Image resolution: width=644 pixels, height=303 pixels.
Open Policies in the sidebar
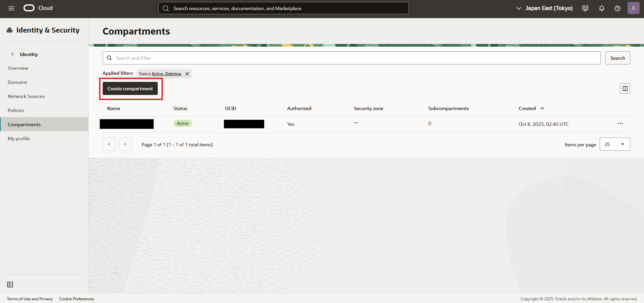click(x=16, y=110)
